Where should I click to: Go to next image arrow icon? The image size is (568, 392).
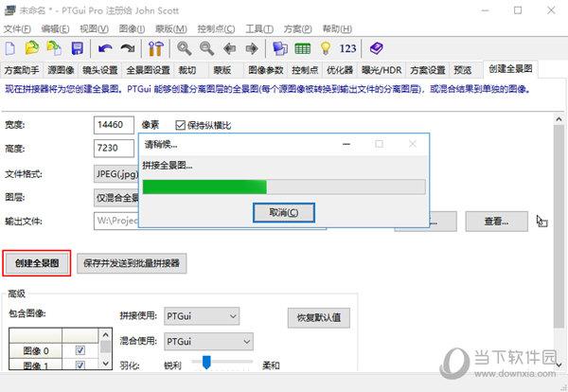[252, 48]
